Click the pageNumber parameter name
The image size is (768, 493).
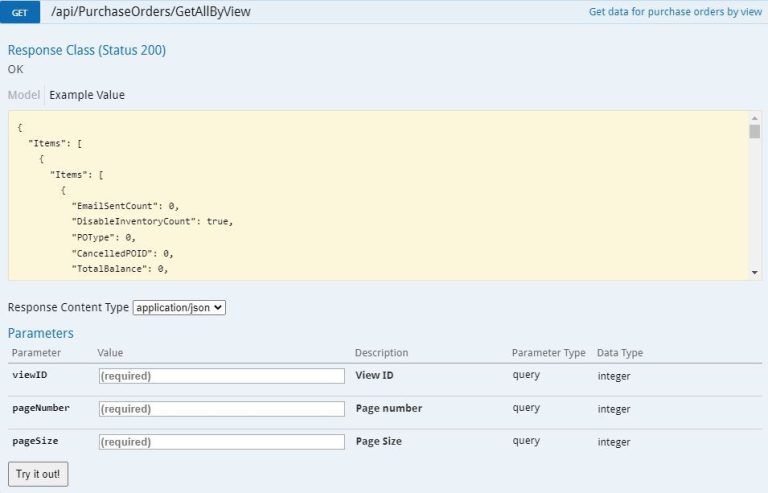(41, 408)
